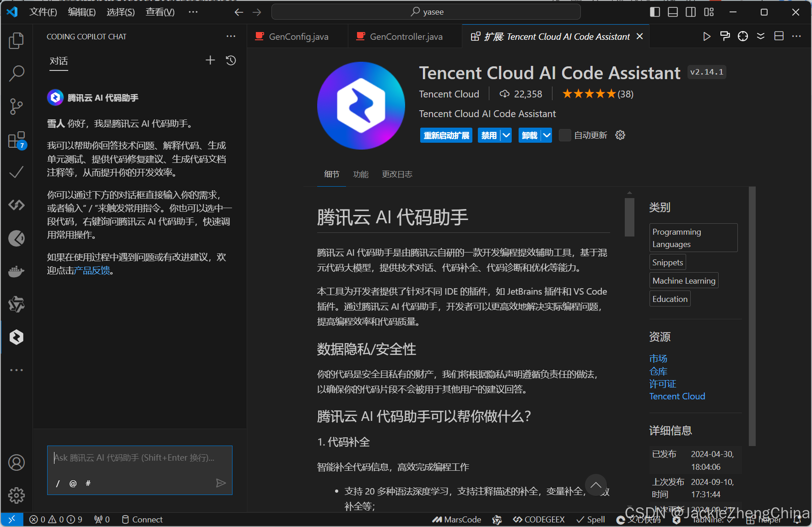Expand the 禁用 dropdown arrow
This screenshot has width=812, height=527.
click(x=506, y=135)
